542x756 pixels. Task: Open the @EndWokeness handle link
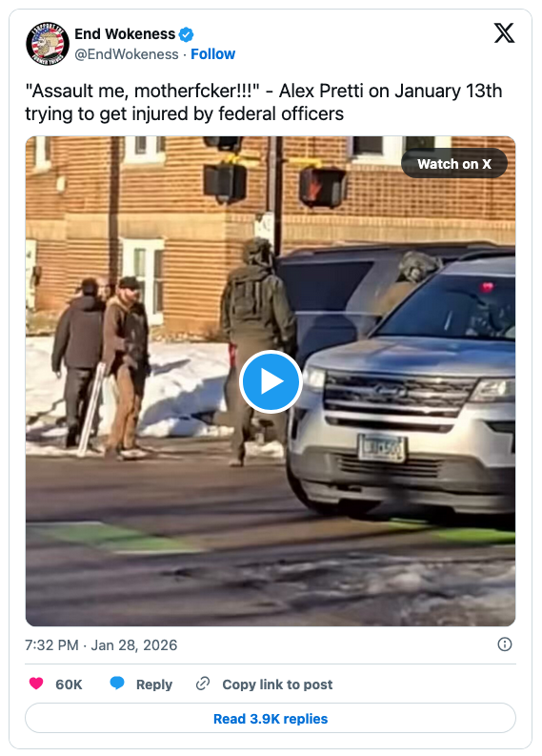click(x=127, y=54)
